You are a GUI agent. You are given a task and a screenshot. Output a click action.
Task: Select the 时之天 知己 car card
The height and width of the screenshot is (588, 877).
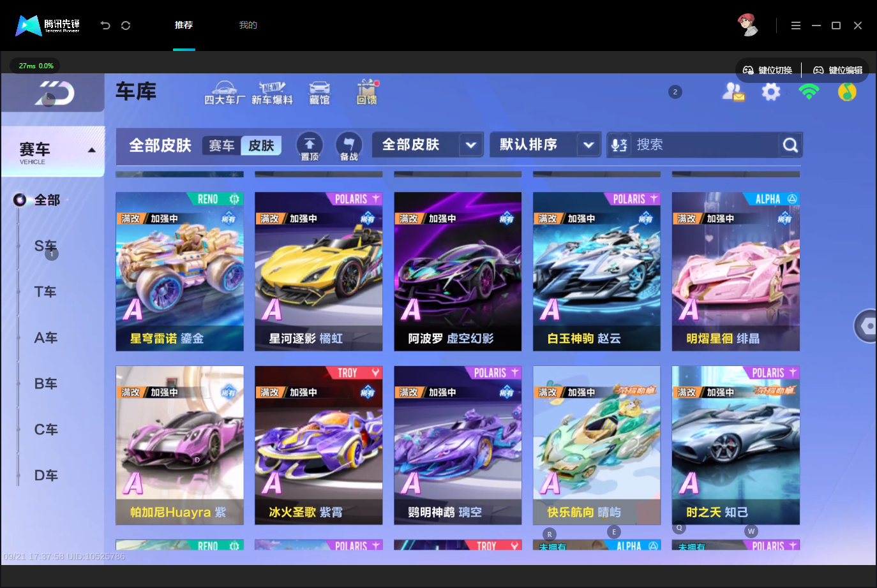(x=736, y=445)
